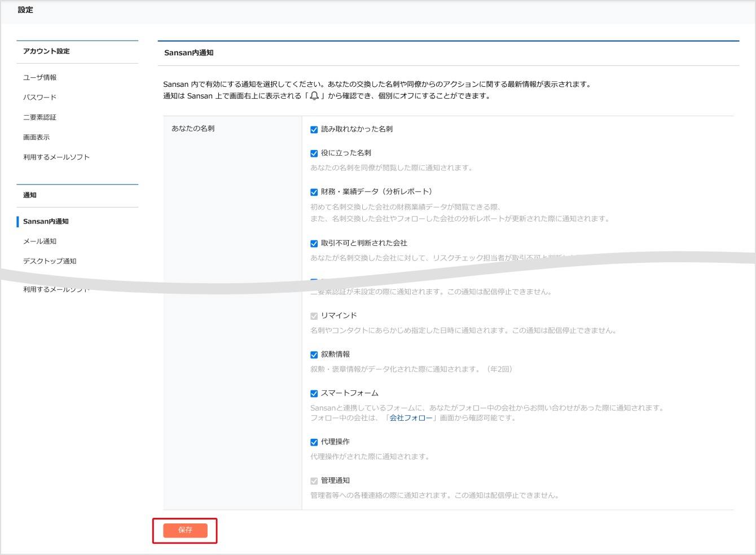
Task: Click the description 代理操作がされた際に通知されます。
Action: [370, 456]
